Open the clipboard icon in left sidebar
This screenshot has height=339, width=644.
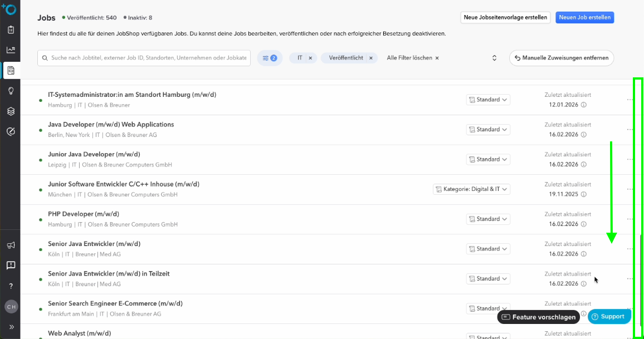coord(11,30)
